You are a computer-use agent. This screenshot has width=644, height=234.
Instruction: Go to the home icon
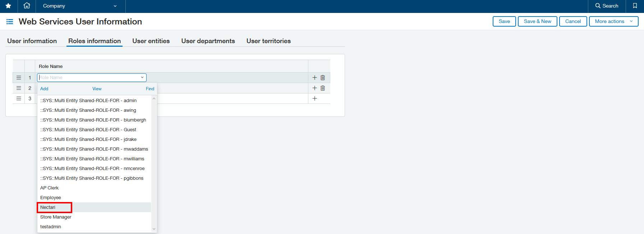(x=27, y=6)
